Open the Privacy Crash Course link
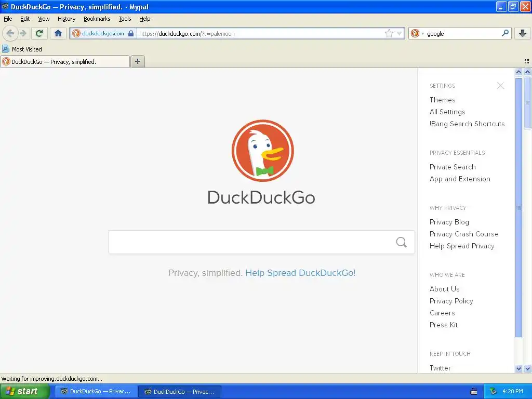Image resolution: width=532 pixels, height=399 pixels. pos(464,234)
